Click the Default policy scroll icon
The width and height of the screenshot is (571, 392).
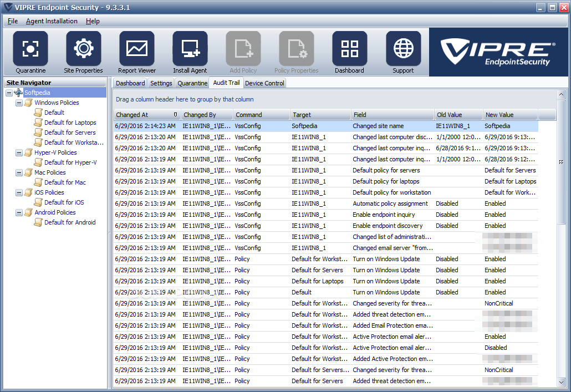(x=38, y=113)
